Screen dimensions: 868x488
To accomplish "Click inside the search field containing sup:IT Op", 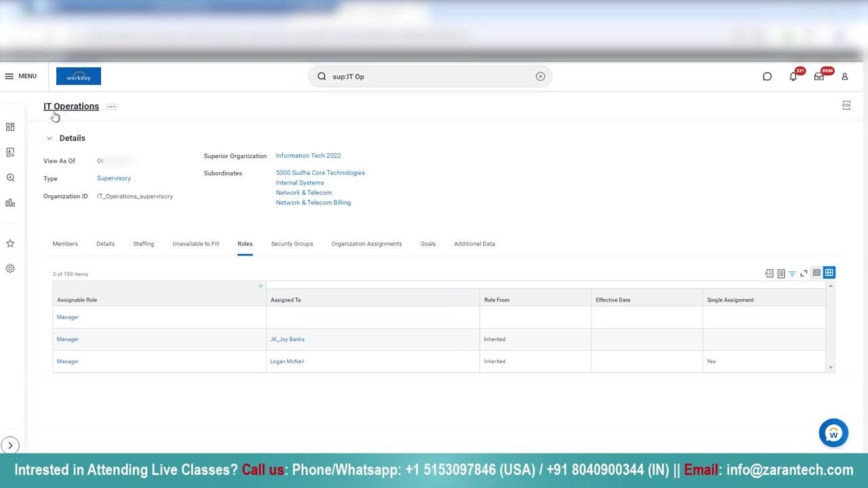I will 430,77.
